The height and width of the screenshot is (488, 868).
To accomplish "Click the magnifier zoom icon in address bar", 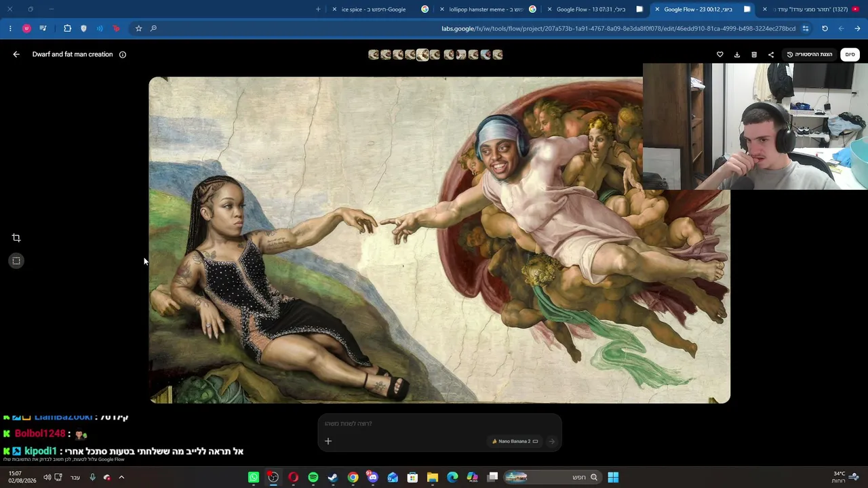I will click(154, 28).
